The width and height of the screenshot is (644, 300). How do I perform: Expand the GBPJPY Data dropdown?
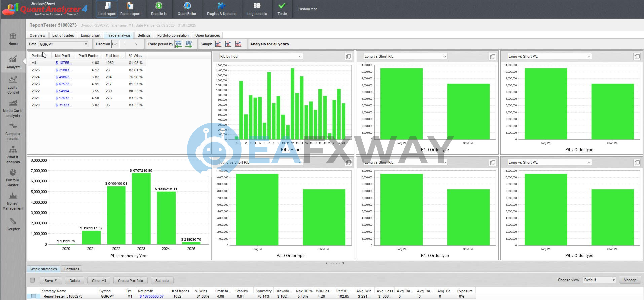(63, 44)
